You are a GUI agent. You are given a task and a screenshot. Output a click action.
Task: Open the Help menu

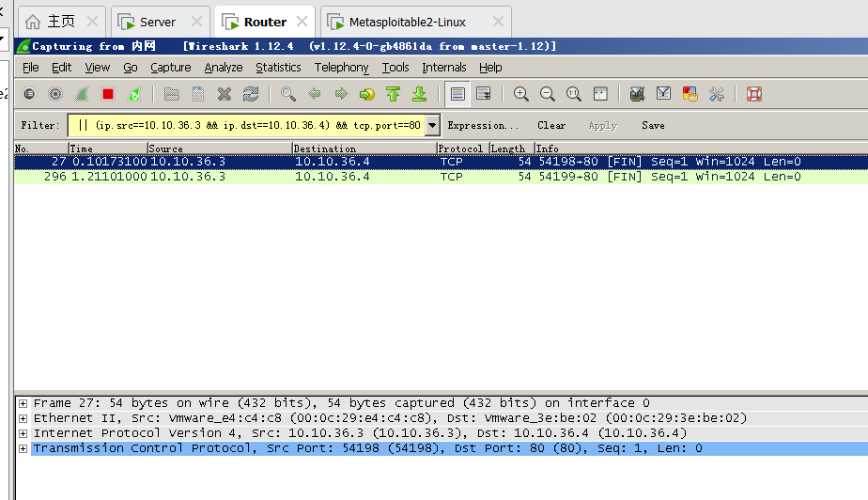point(490,68)
